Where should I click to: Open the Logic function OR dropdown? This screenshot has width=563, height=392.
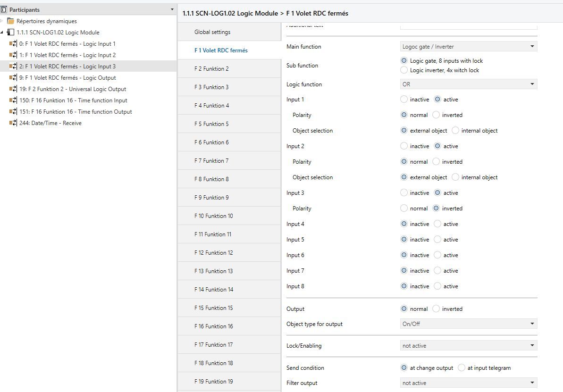(x=468, y=84)
